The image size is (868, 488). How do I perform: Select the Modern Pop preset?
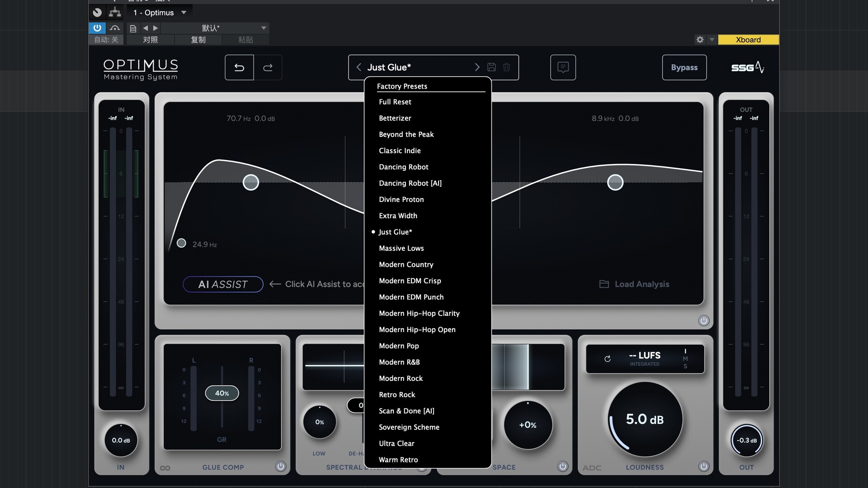click(399, 346)
